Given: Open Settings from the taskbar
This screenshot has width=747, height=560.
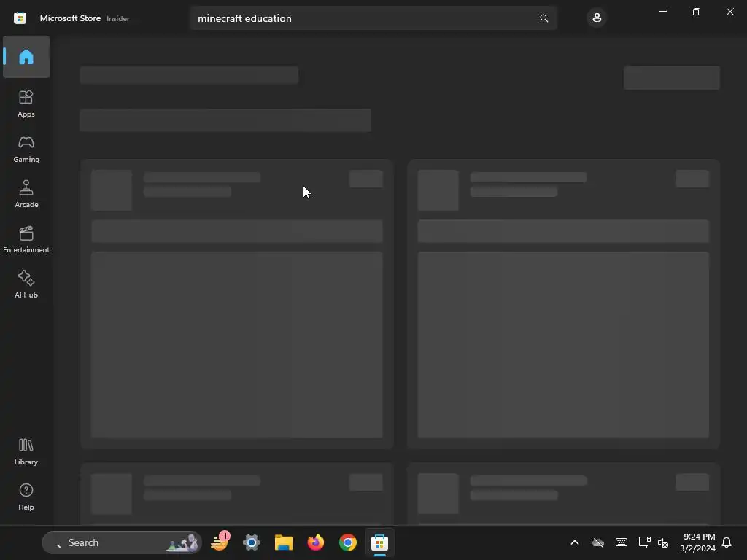Looking at the screenshot, I should (252, 542).
